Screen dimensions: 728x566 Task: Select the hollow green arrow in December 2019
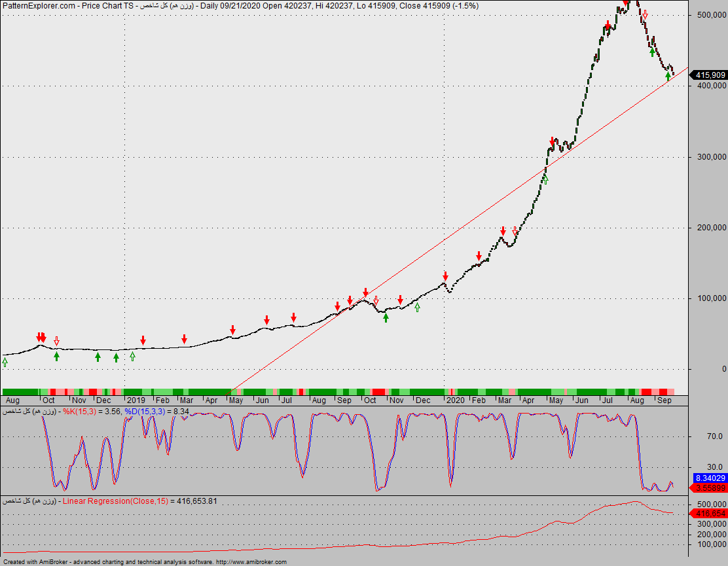418,307
